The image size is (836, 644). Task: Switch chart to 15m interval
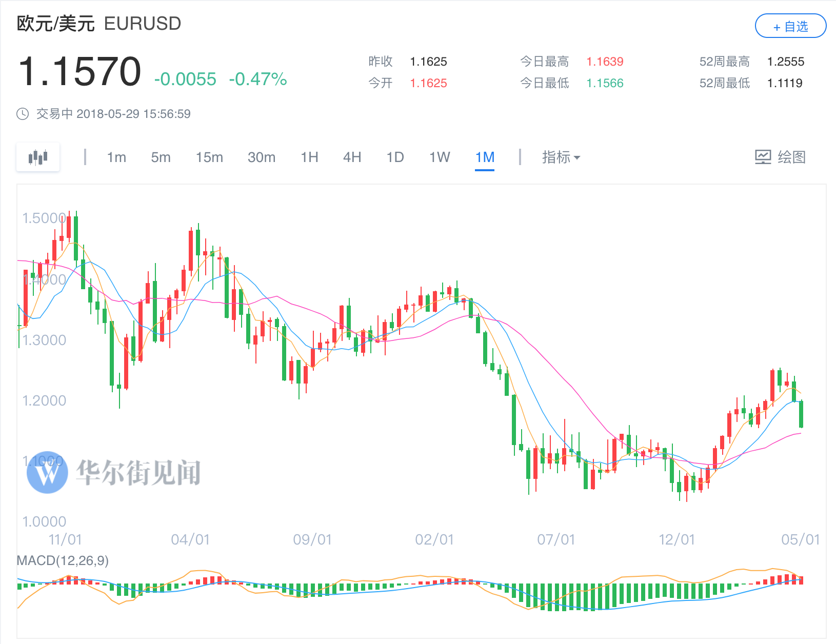[209, 157]
